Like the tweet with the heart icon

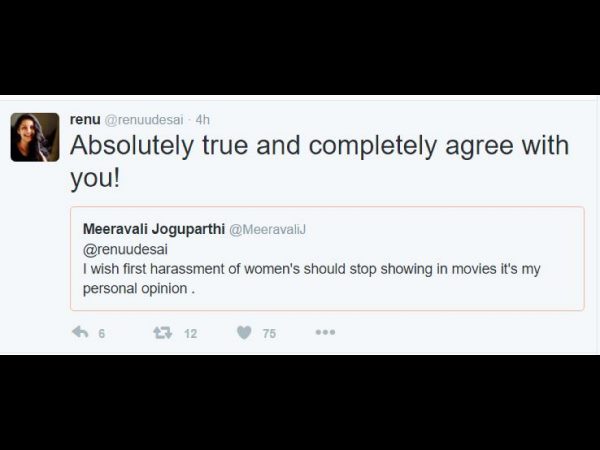(x=244, y=333)
